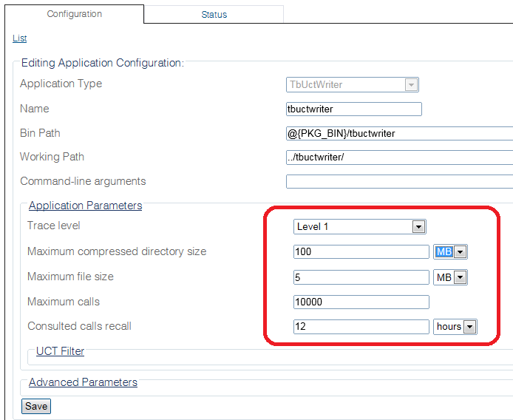Click into the Working Path field
513x420 pixels.
click(x=399, y=157)
